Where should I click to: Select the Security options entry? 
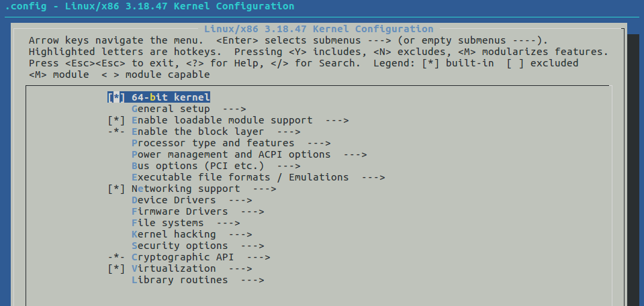pyautogui.click(x=179, y=246)
